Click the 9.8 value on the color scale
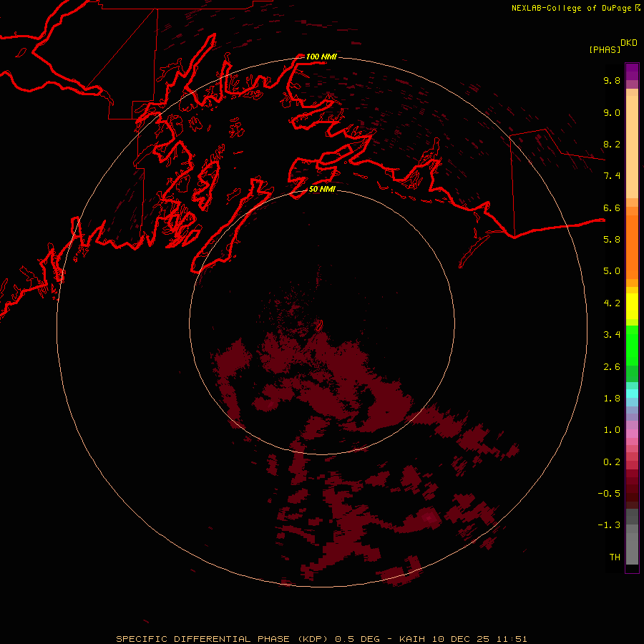Viewport: 644px width, 644px height. (612, 80)
